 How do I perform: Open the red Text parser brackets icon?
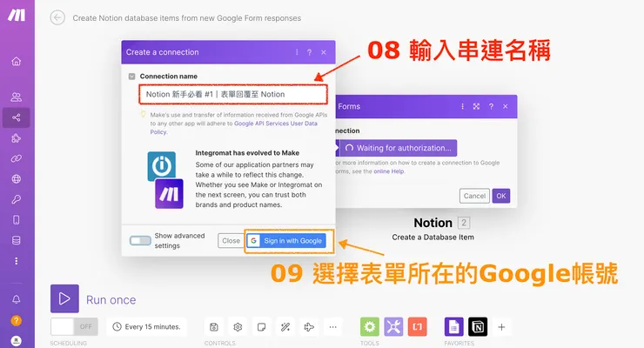tap(417, 326)
